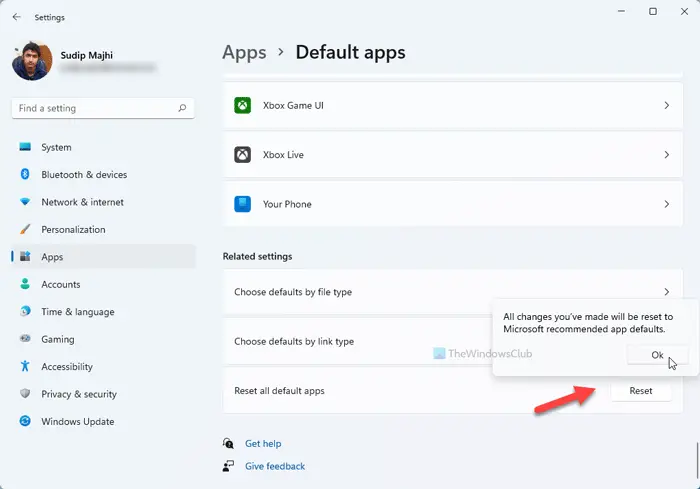Click Ok in the reset confirmation popup

point(657,355)
